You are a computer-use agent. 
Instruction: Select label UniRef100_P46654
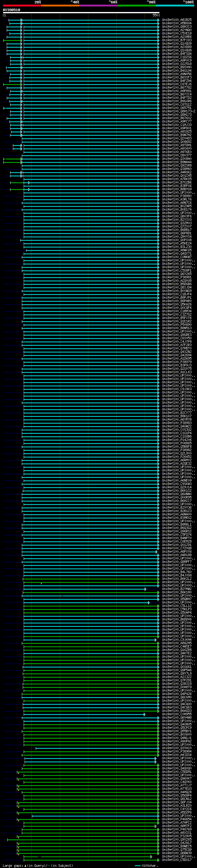[x=177, y=819]
